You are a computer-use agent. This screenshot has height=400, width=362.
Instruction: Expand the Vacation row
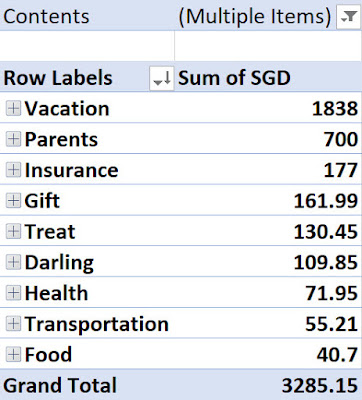click(13, 109)
